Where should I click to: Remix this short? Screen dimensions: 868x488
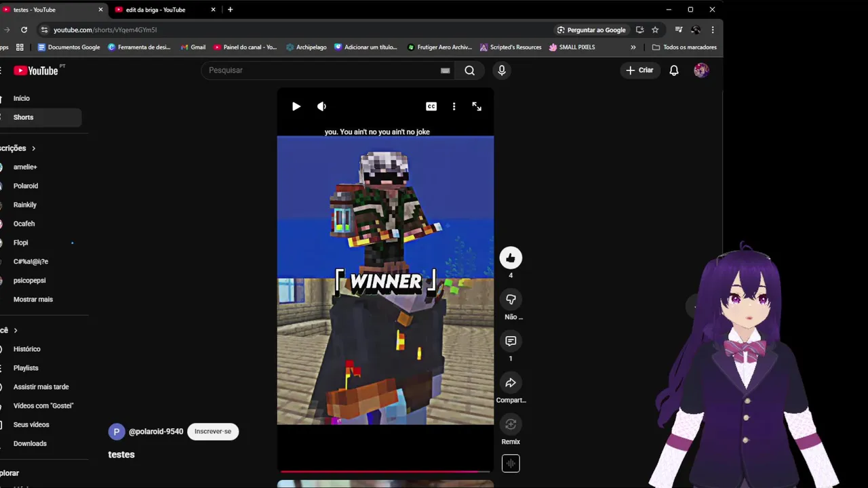511,424
